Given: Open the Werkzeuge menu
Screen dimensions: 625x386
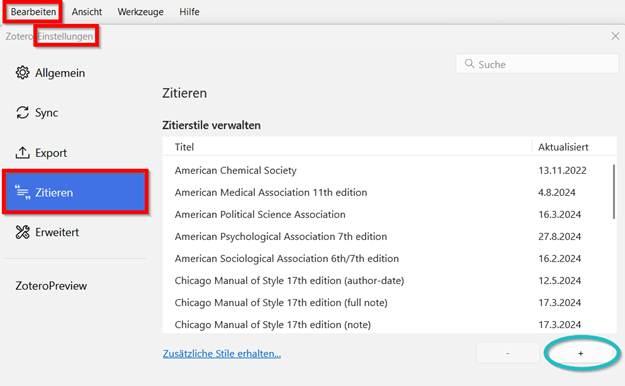Looking at the screenshot, I should point(140,12).
